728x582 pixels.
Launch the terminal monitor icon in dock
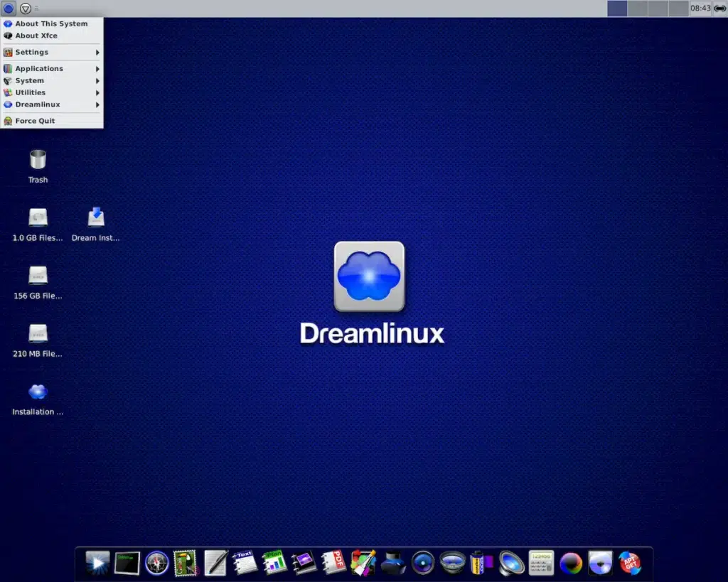(x=127, y=563)
